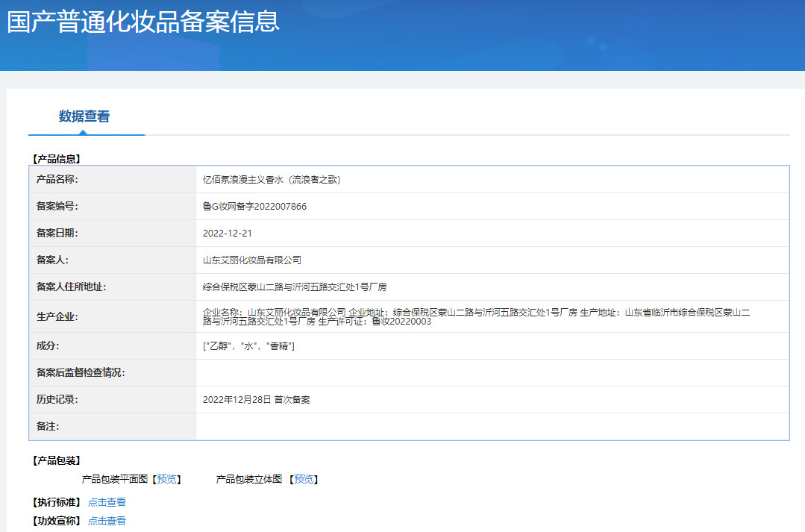The image size is (805, 532).
Task: Click the 生产企业 details cell
Action: [x=448, y=316]
